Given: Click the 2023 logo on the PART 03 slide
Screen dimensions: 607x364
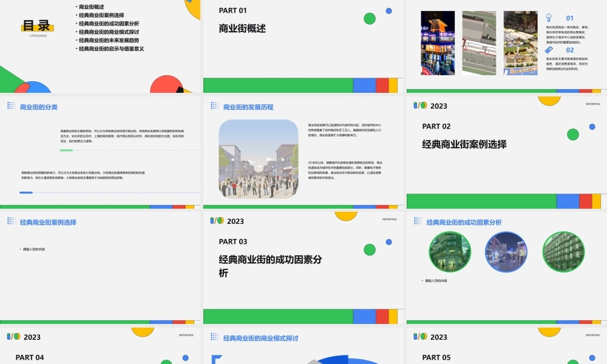Looking at the screenshot, I should tap(227, 221).
